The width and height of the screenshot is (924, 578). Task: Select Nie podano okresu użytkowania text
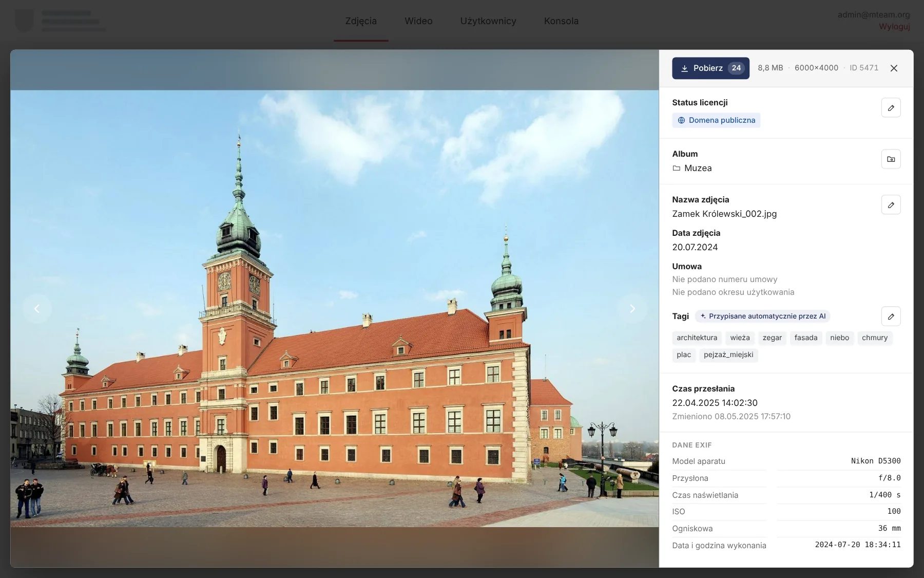tap(733, 292)
